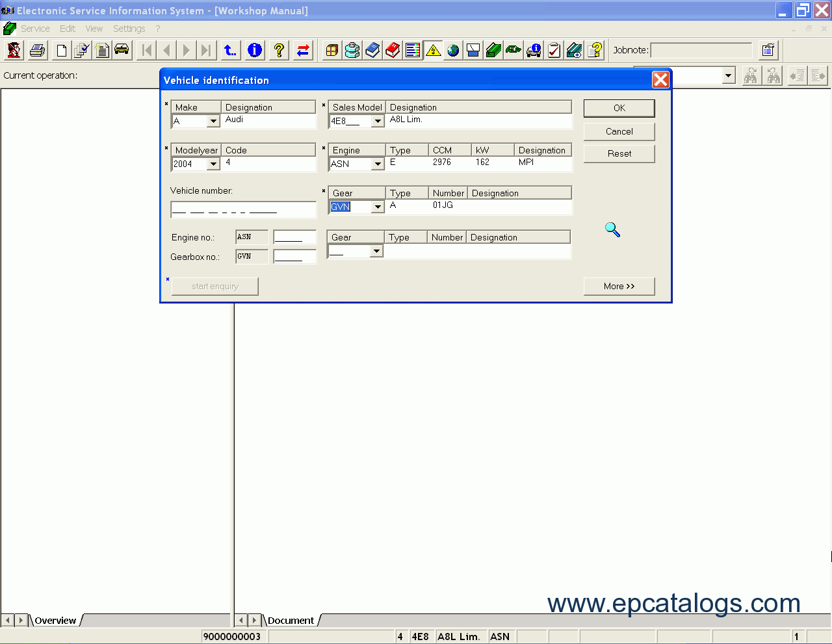Viewport: 832px width, 644px height.
Task: Click the yellow warning triangle icon
Action: click(433, 50)
